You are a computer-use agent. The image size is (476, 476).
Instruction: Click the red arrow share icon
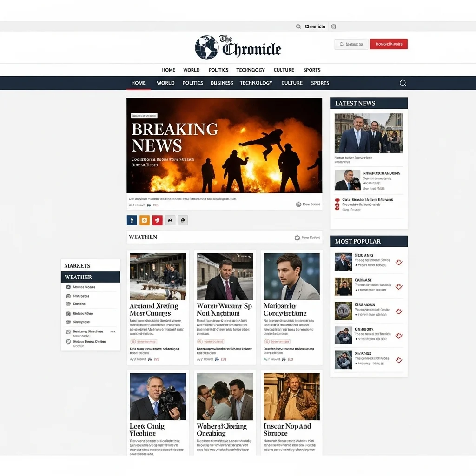(x=158, y=220)
